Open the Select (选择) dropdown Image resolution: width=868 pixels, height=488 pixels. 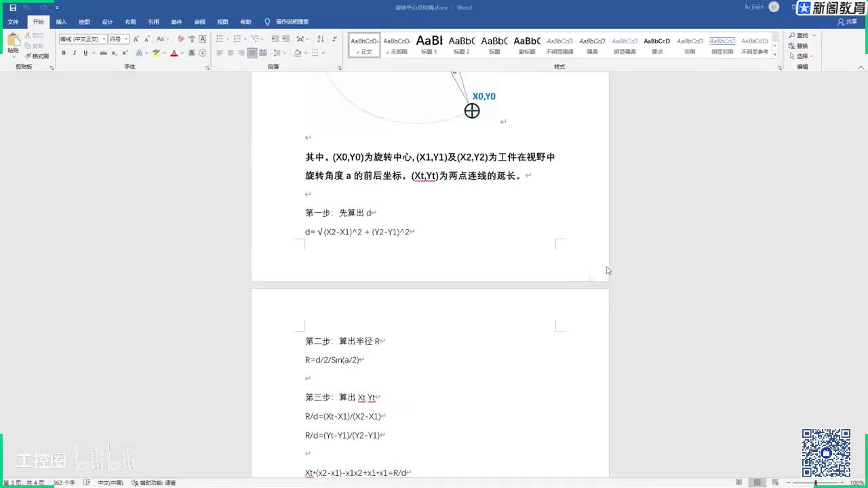(x=800, y=56)
